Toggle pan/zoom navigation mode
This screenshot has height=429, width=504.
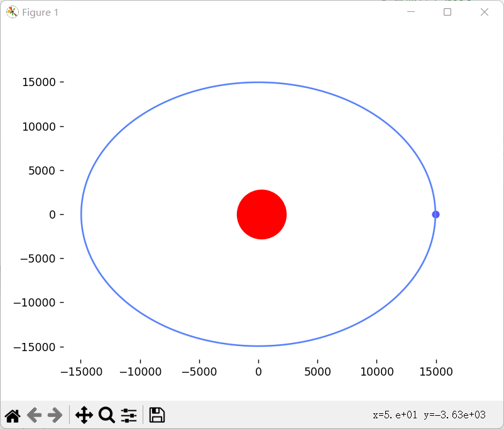pyautogui.click(x=84, y=415)
